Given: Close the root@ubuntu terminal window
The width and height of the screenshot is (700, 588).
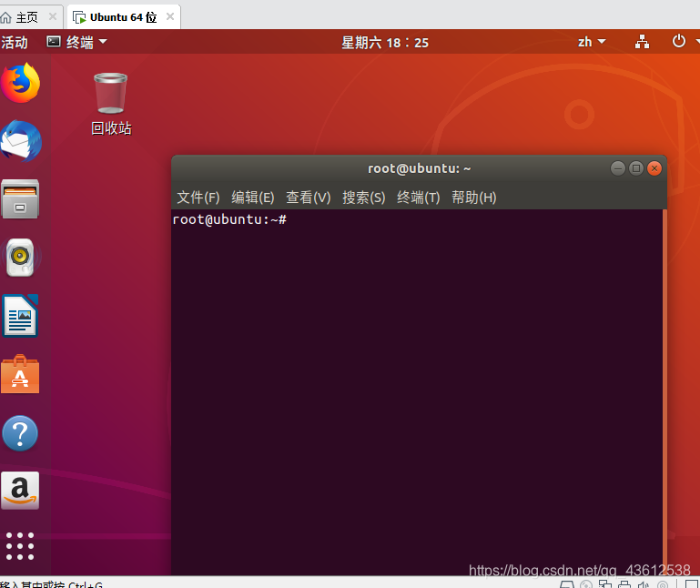Looking at the screenshot, I should tap(654, 168).
